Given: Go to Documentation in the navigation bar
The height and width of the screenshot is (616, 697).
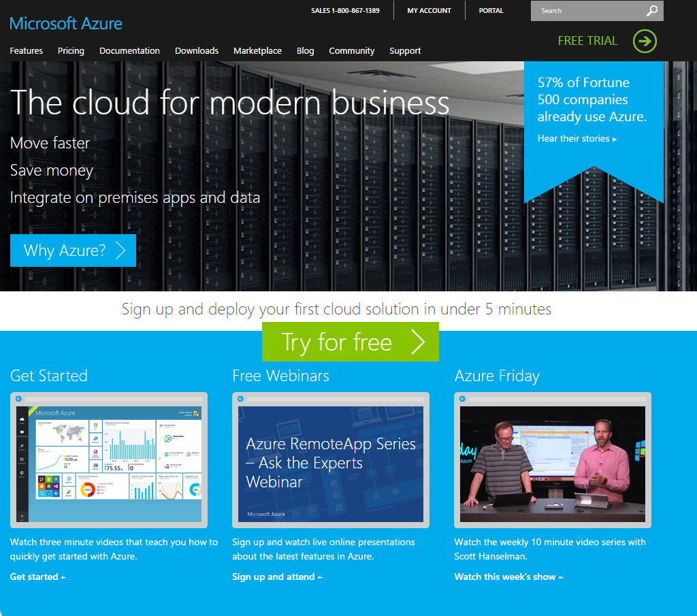Looking at the screenshot, I should pos(129,50).
